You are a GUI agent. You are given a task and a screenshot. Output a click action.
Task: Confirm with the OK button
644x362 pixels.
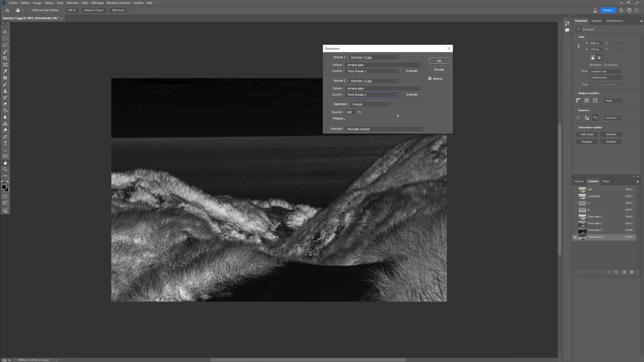[x=439, y=61]
